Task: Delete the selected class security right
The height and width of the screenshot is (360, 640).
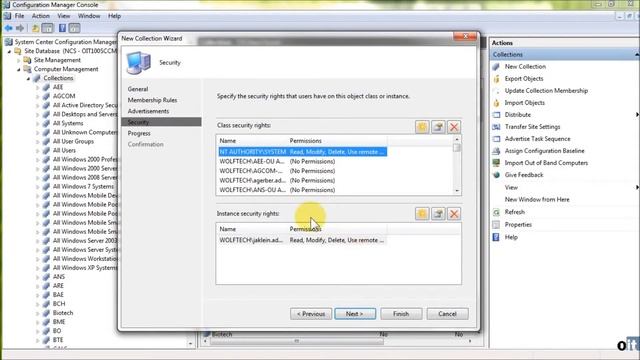Action: (x=454, y=127)
